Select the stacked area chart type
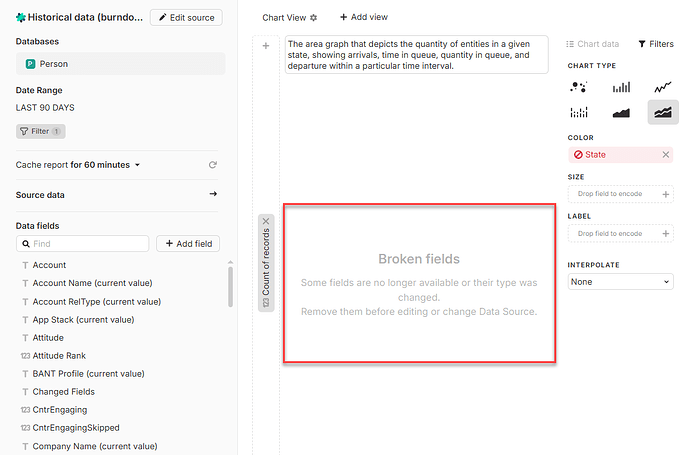 click(x=663, y=113)
